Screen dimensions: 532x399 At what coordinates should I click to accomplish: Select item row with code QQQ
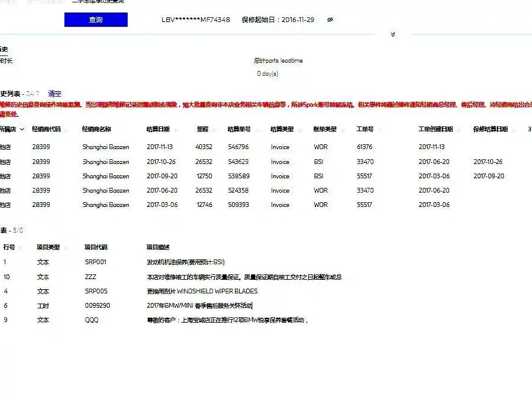click(x=266, y=320)
